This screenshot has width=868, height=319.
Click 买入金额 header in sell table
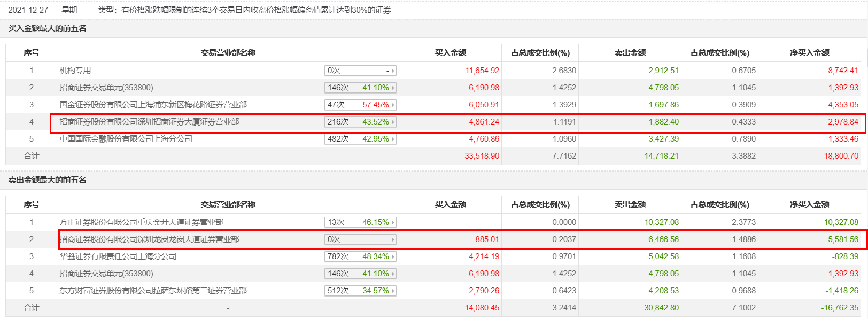(451, 205)
